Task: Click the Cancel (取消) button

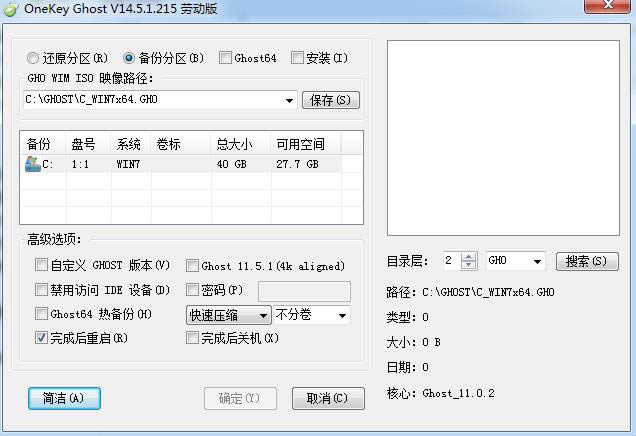Action: point(328,398)
